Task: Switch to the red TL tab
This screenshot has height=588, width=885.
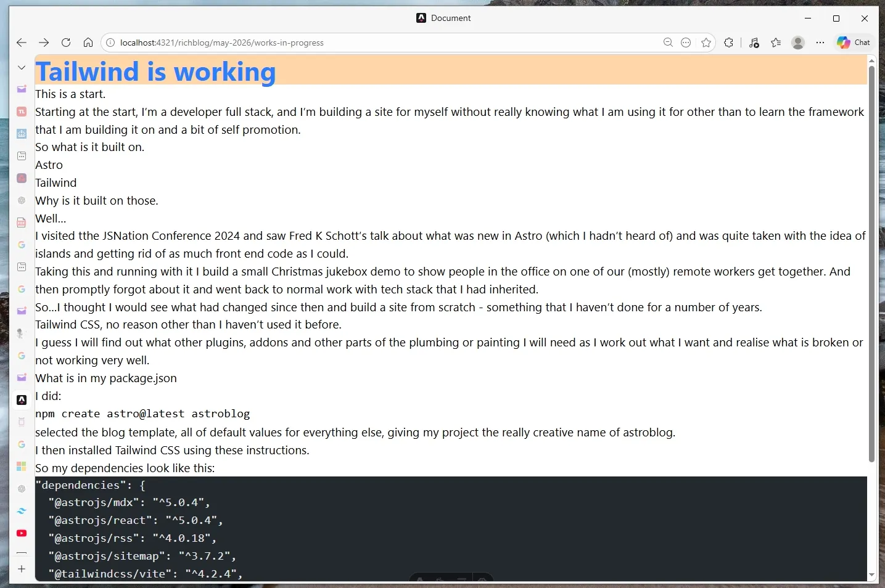Action: pos(22,112)
